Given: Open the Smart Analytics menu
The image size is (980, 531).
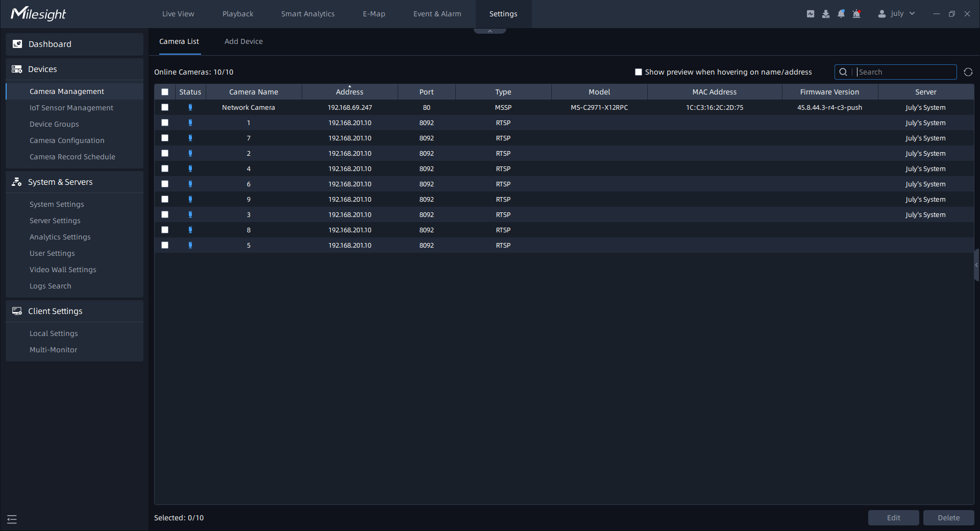Looking at the screenshot, I should (308, 14).
